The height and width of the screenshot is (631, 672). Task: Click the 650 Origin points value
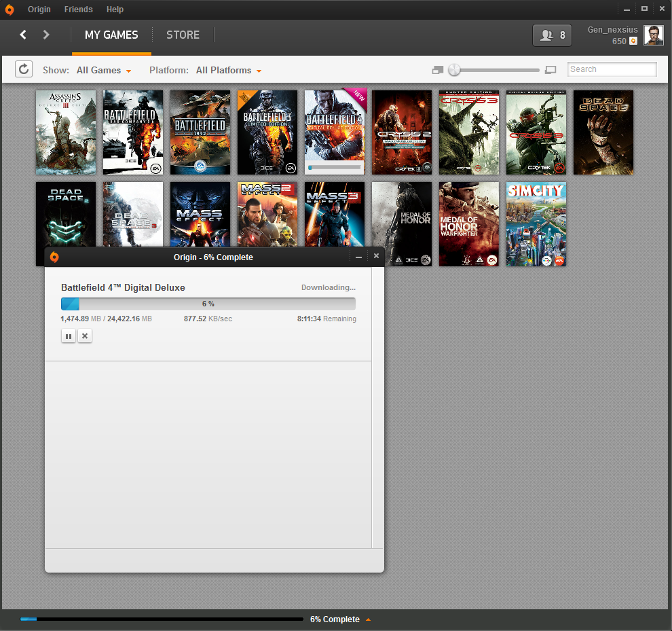click(x=619, y=41)
